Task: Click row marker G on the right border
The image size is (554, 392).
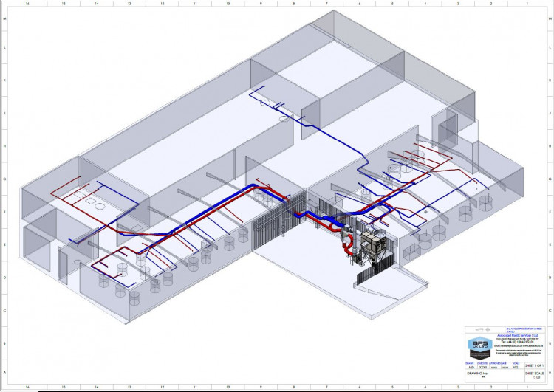Action: click(x=549, y=179)
